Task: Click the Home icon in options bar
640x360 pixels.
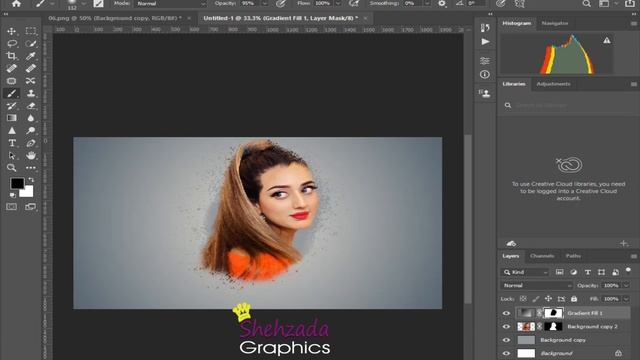Action: tap(16, 4)
